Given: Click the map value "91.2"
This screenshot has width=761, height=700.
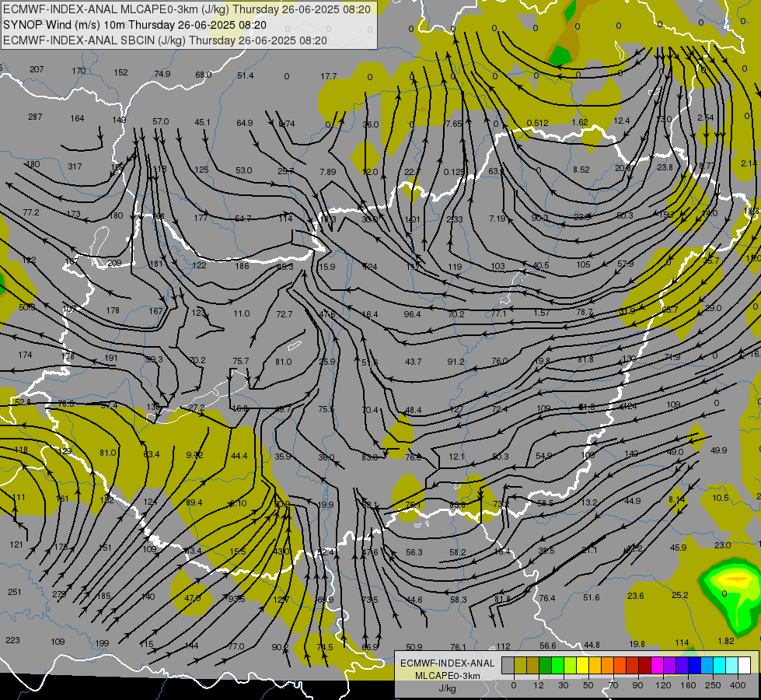Looking at the screenshot, I should click(x=456, y=362).
